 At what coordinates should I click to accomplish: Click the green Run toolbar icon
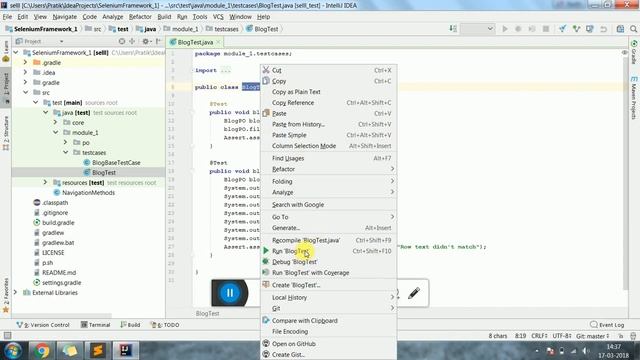pyautogui.click(x=505, y=29)
